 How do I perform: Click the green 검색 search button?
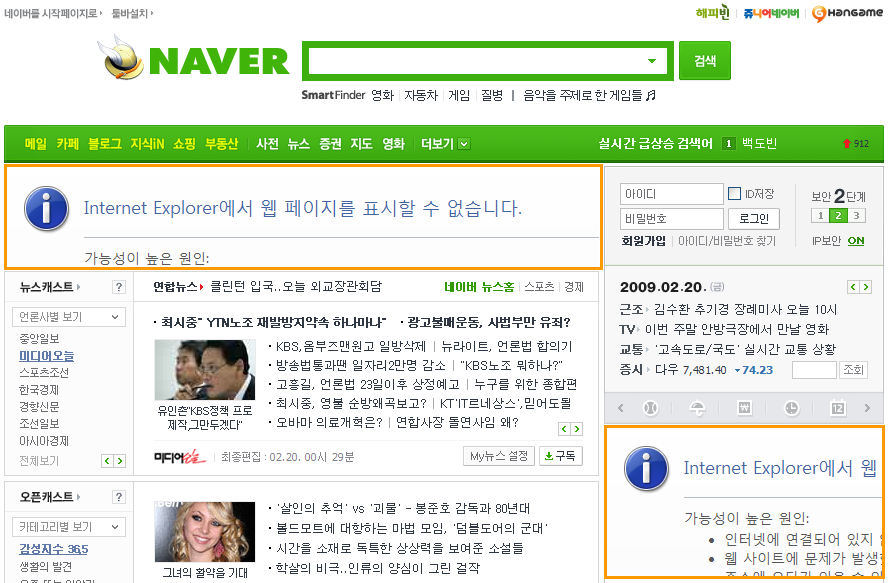tap(705, 61)
